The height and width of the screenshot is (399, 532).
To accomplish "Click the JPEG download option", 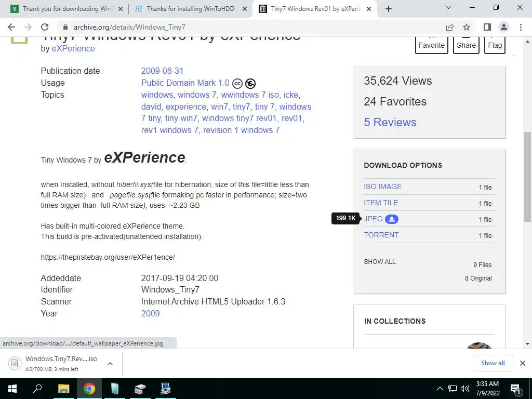I will [x=373, y=219].
